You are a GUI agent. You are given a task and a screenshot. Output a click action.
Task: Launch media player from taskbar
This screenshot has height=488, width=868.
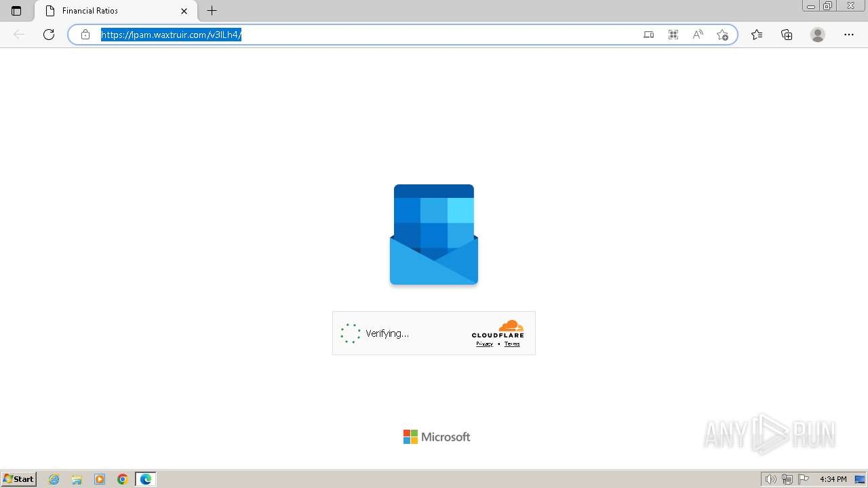pos(100,479)
